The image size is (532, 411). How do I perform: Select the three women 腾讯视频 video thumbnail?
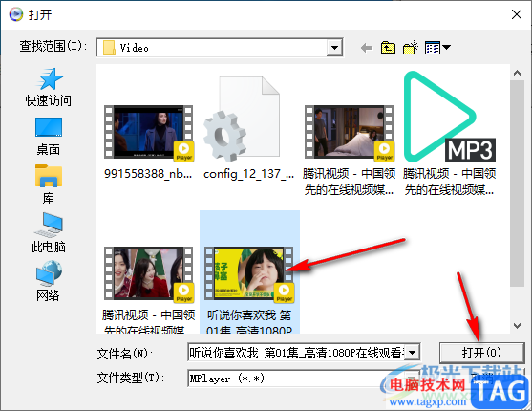[149, 273]
